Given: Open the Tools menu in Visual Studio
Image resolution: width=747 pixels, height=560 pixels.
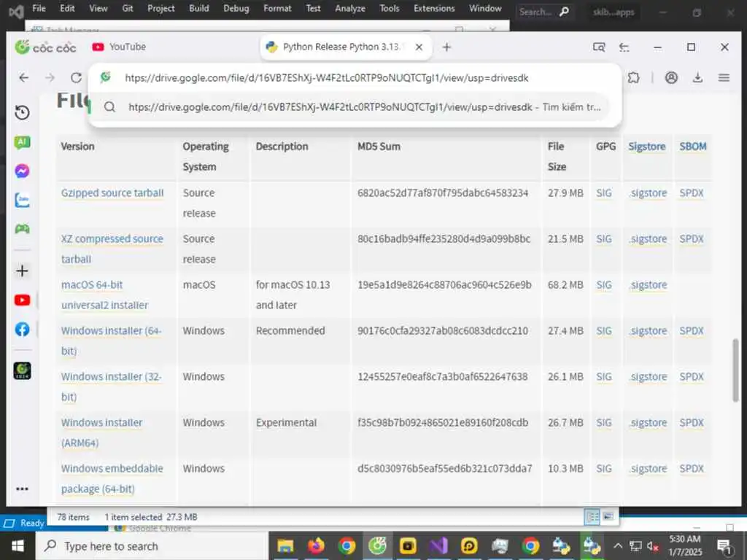Looking at the screenshot, I should pyautogui.click(x=390, y=9).
